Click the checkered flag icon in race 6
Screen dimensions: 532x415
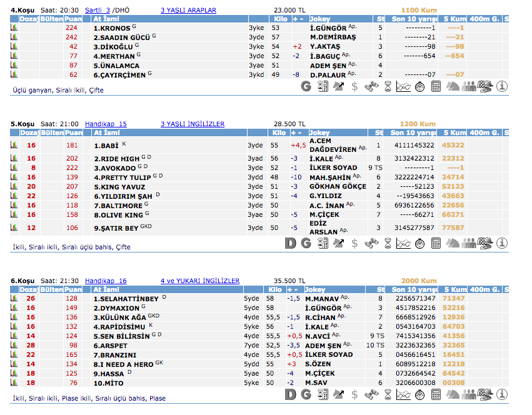click(484, 394)
